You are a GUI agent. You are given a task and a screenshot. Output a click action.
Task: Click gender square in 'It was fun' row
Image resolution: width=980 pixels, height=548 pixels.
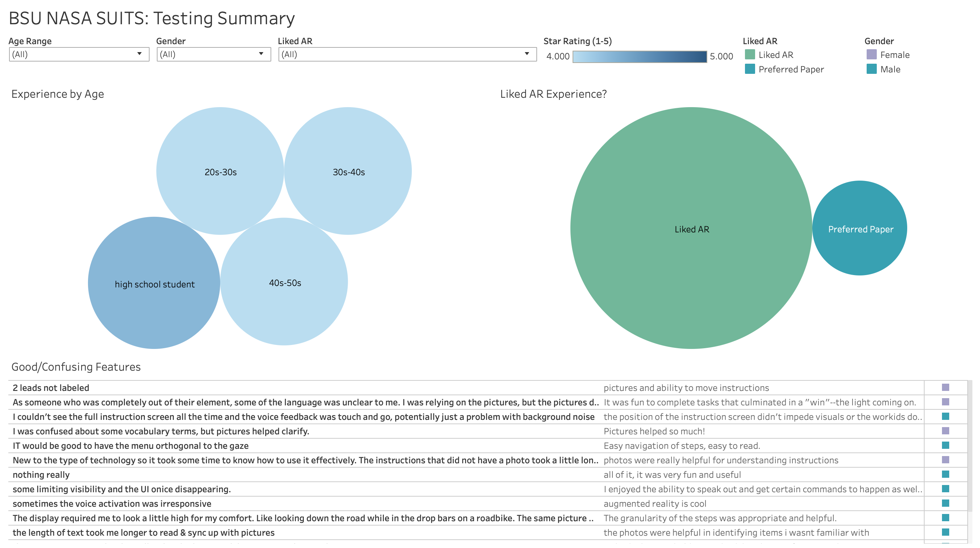coord(946,402)
